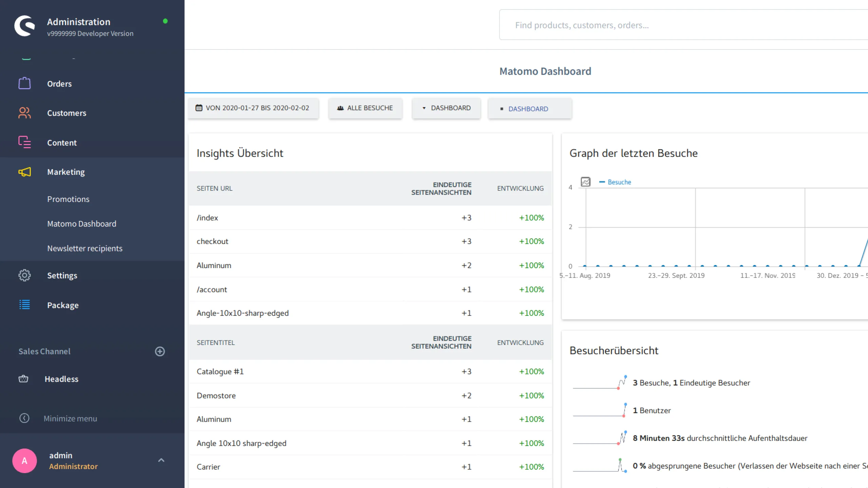Click the Orders shopping bag icon

pos(24,83)
